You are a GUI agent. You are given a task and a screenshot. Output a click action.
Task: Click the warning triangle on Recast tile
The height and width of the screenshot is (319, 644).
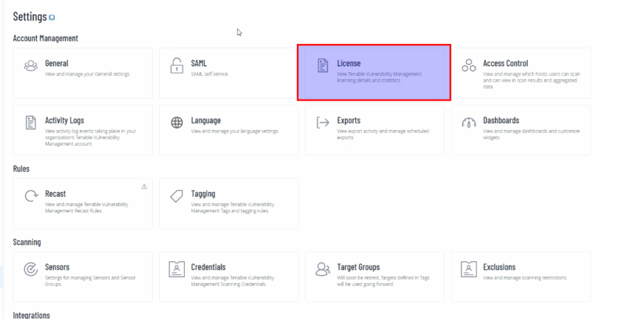(x=144, y=187)
